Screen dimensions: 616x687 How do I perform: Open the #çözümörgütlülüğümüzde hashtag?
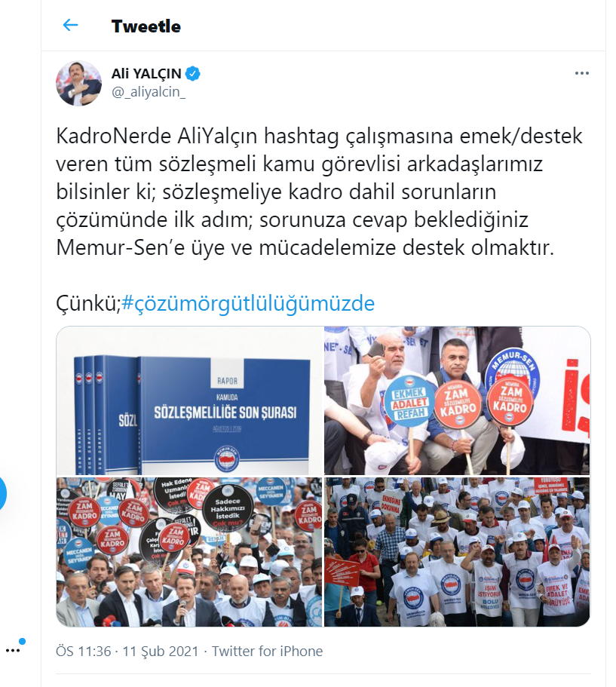click(248, 303)
